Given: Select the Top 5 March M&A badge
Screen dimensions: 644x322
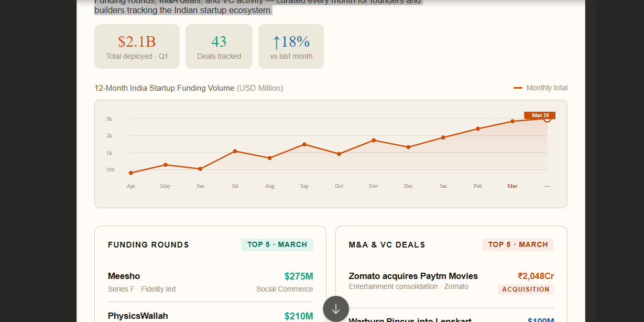Looking at the screenshot, I should click(518, 245).
